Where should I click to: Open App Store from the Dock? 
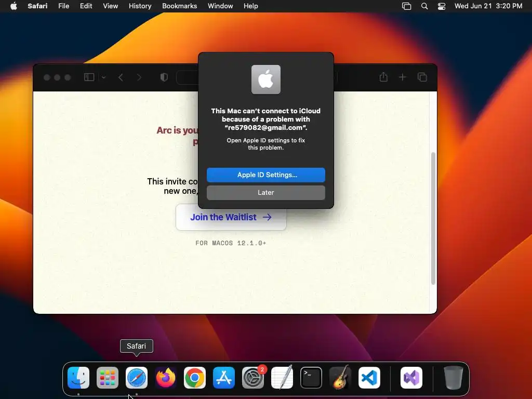tap(224, 378)
